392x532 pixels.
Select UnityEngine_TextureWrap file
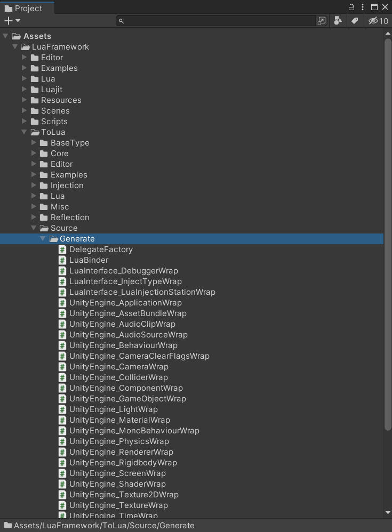coord(118,505)
